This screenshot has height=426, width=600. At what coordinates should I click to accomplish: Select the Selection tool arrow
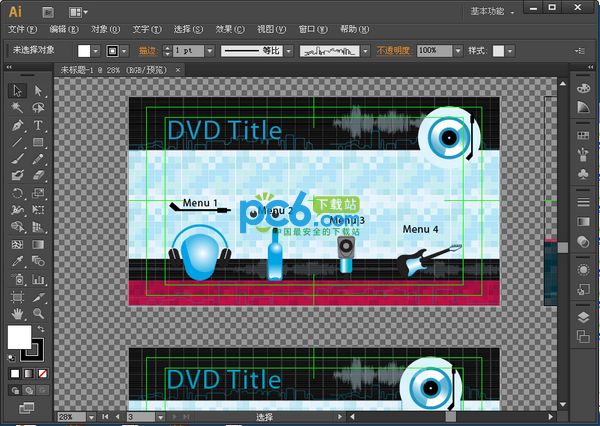(17, 90)
